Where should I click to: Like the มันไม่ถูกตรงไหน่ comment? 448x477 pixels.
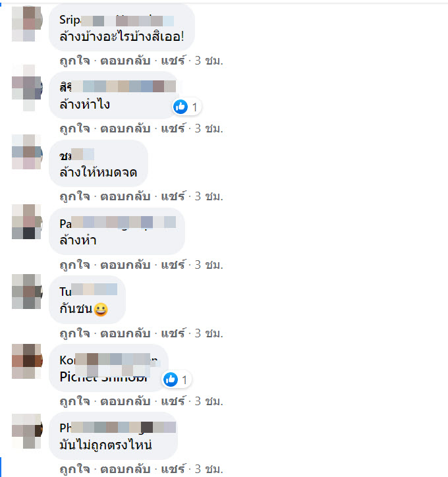pyautogui.click(x=75, y=469)
